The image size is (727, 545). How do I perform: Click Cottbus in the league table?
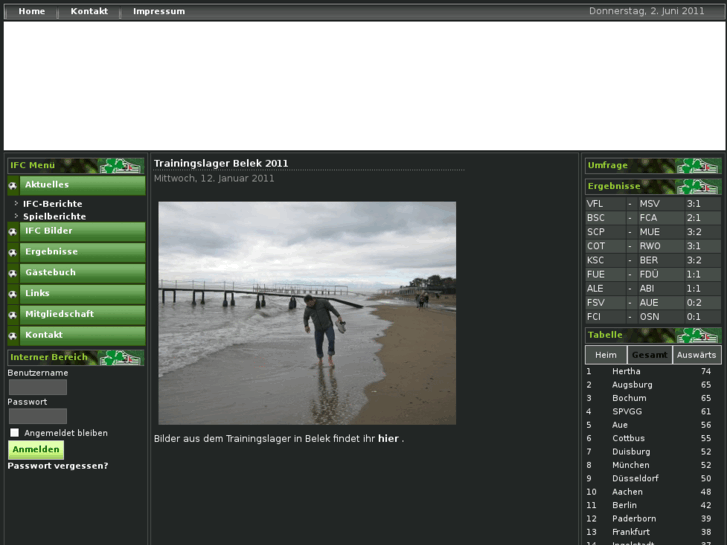(628, 438)
